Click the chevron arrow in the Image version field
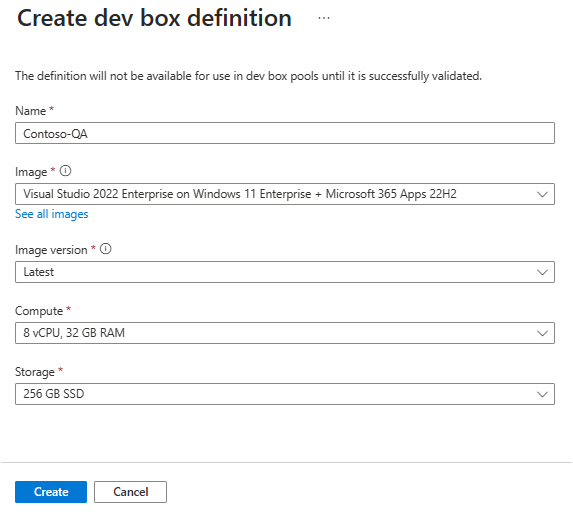 [x=542, y=272]
